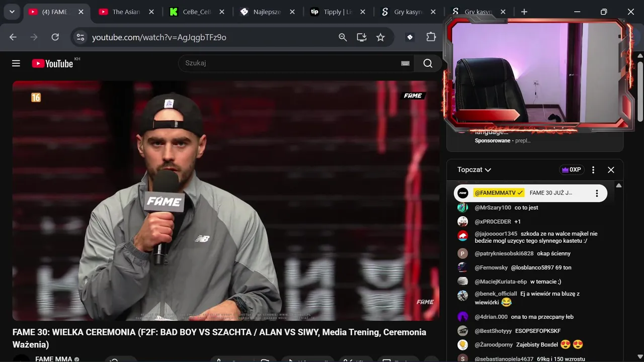
Task: Click the FAME 30 video player
Action: pyautogui.click(x=226, y=201)
